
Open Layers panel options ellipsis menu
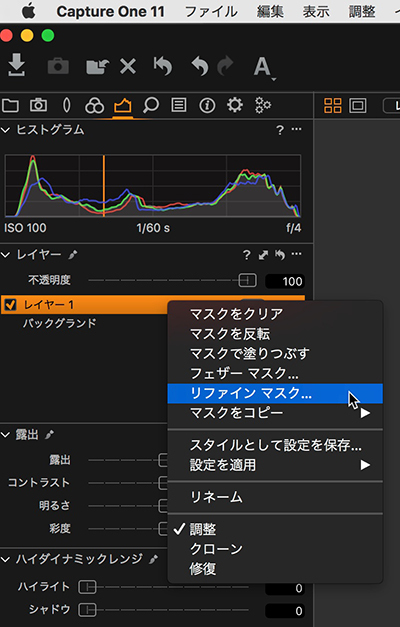pyautogui.click(x=296, y=254)
